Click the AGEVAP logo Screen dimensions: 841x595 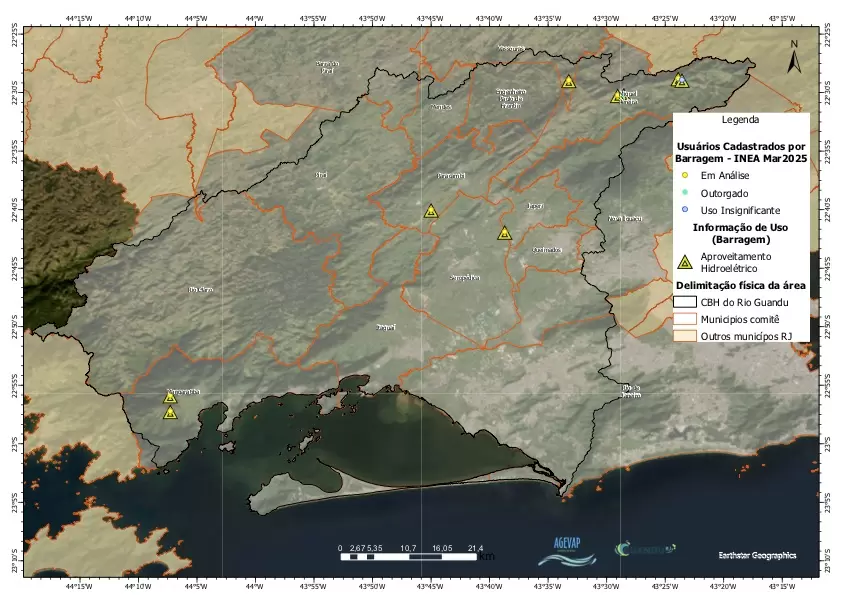coord(566,548)
